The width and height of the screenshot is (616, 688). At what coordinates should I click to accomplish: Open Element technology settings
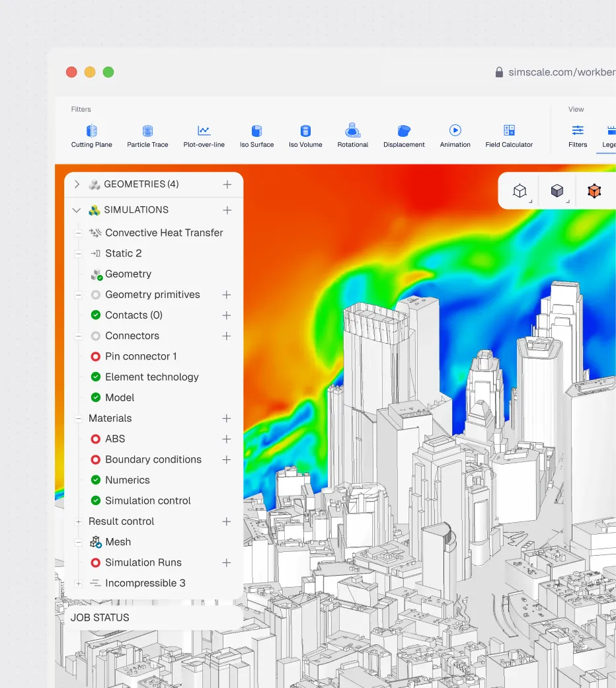tap(152, 377)
